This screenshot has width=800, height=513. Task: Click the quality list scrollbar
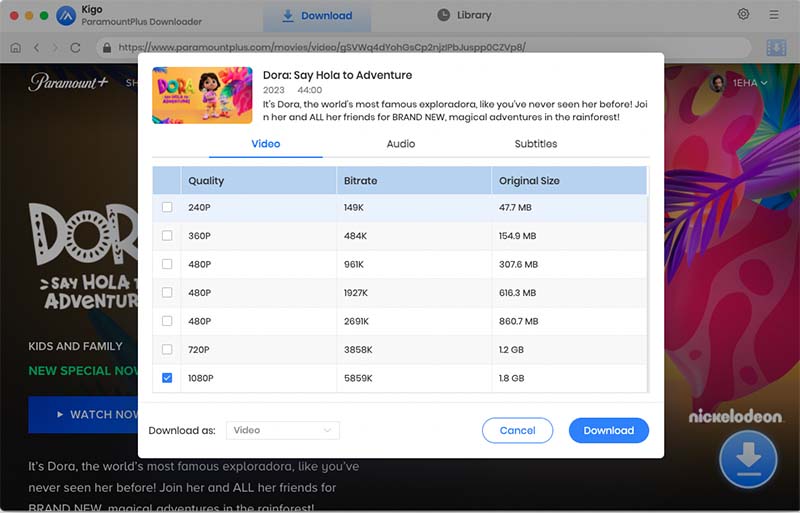point(648,294)
